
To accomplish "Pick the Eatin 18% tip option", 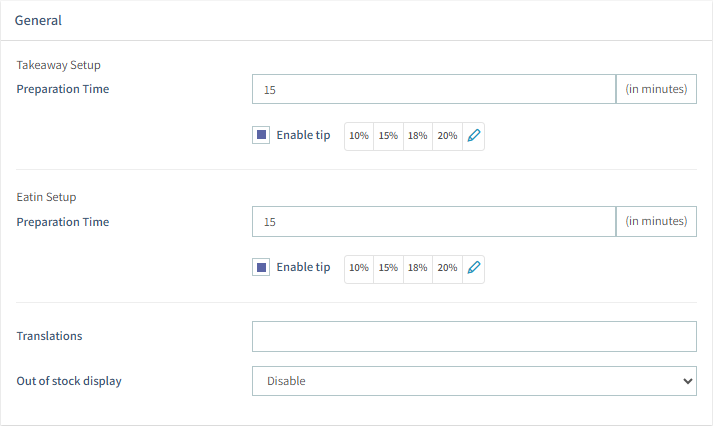I will pos(417,268).
